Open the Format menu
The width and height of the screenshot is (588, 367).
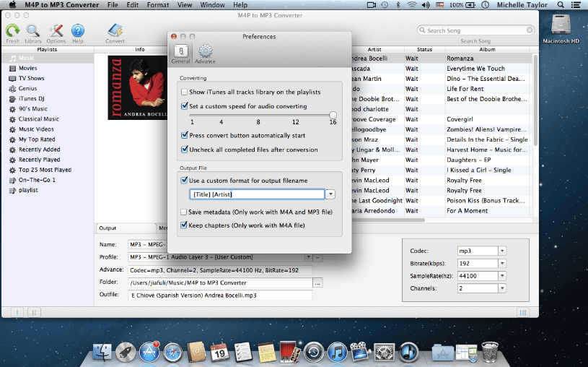158,5
